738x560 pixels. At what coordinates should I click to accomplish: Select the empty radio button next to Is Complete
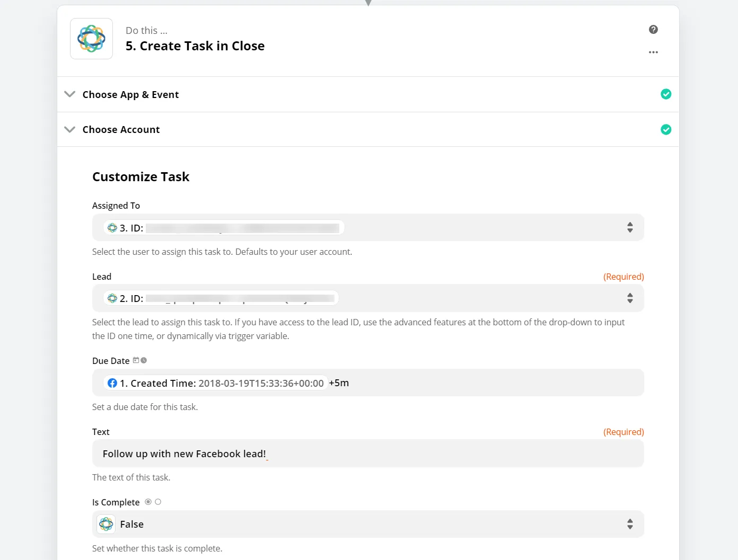click(x=158, y=502)
